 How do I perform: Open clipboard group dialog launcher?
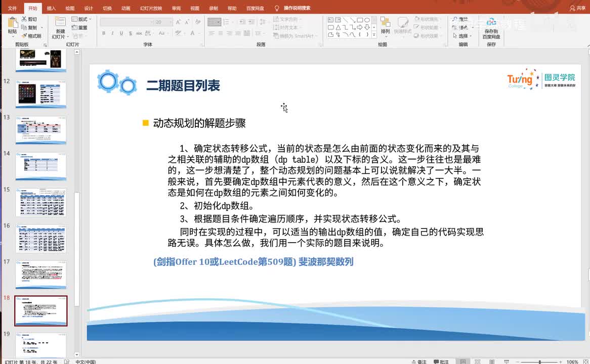(45, 45)
